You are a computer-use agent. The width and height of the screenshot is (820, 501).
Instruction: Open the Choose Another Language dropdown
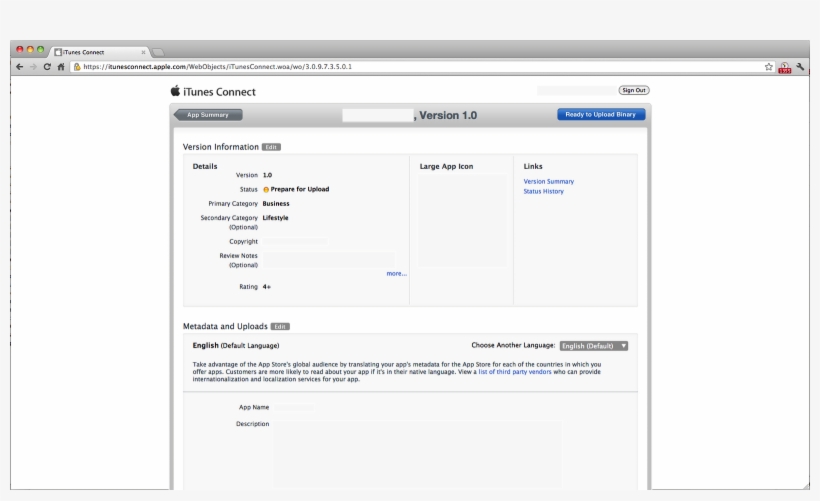(594, 346)
